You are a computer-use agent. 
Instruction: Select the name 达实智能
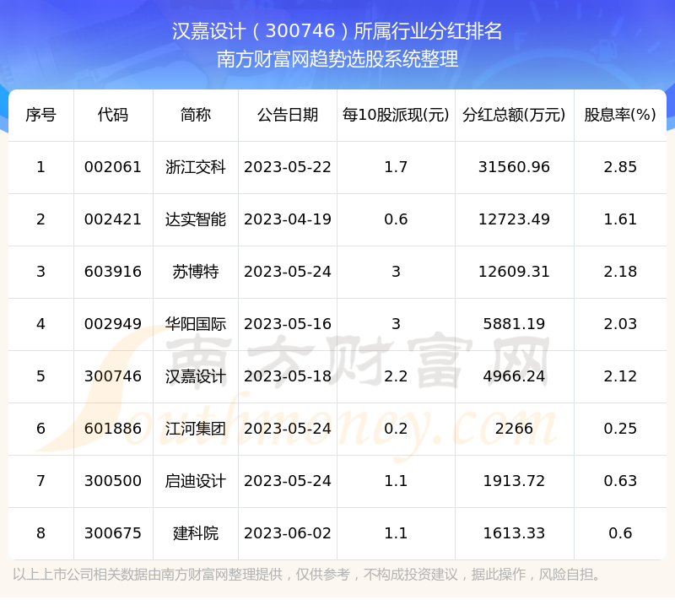pos(196,219)
